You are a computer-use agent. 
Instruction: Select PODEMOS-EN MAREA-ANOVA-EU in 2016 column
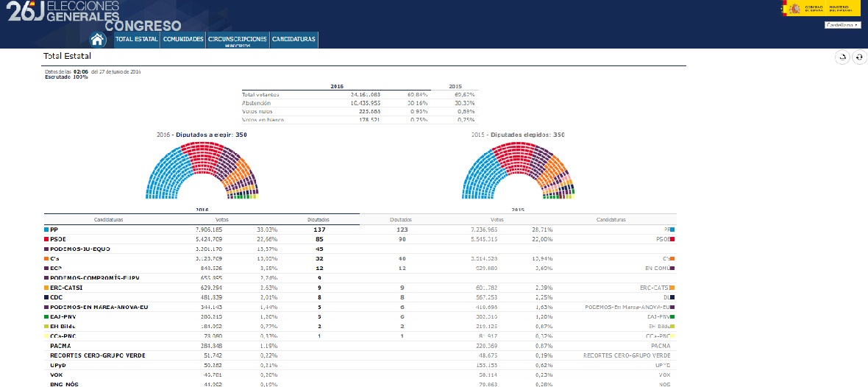99,307
